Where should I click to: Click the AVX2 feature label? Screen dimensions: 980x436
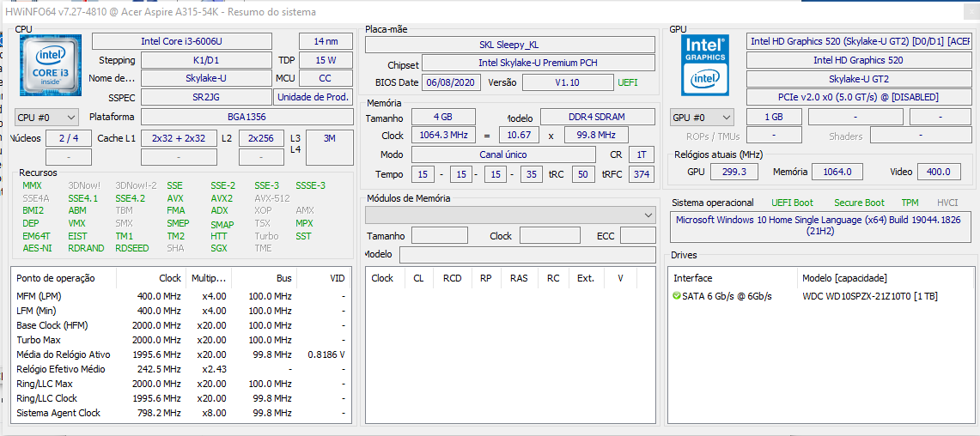click(x=222, y=198)
